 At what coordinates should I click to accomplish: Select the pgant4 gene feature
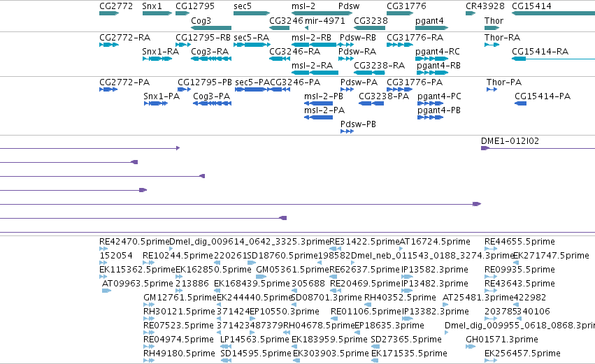432,28
